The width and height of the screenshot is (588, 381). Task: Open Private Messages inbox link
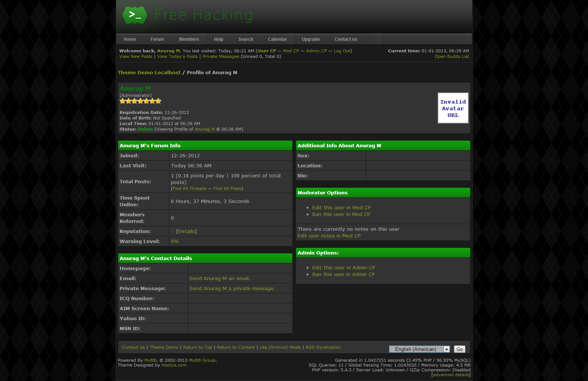point(221,56)
